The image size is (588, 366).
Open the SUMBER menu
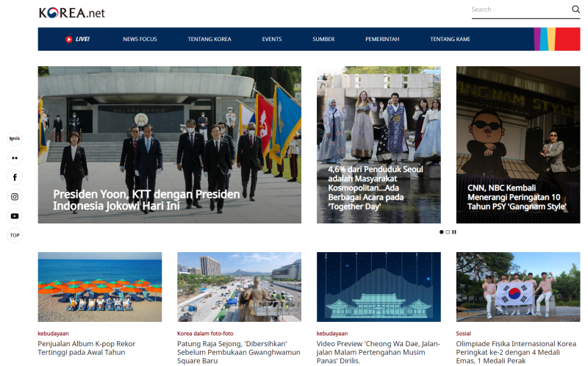tap(323, 39)
